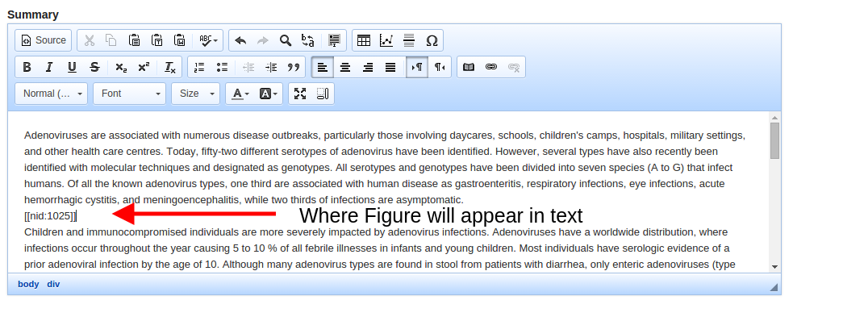Click the [[nid:1025]] token text

50,215
